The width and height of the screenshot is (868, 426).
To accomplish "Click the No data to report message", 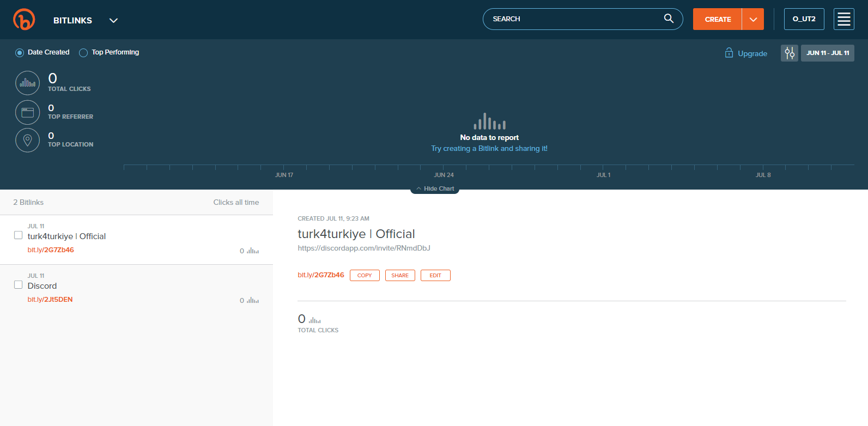I will pos(489,137).
